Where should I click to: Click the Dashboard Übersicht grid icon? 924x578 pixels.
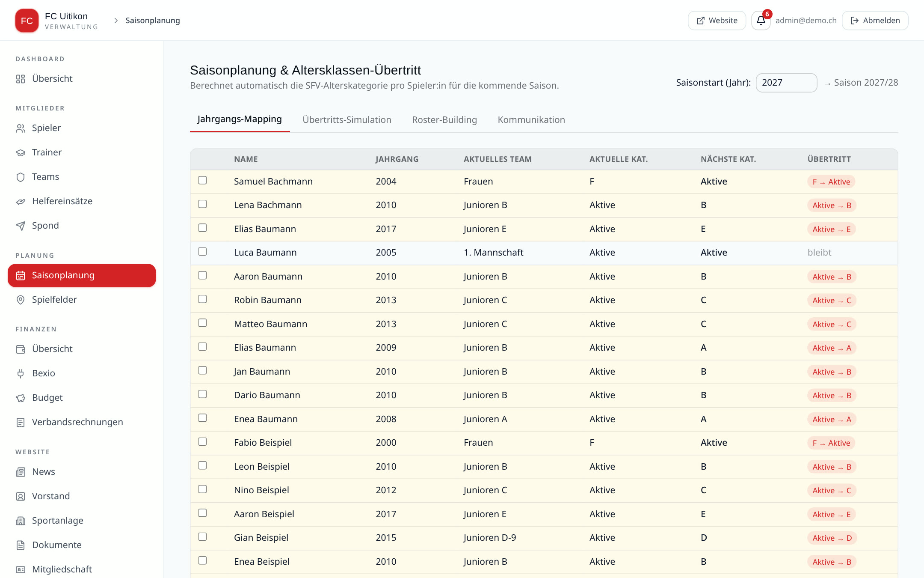21,79
